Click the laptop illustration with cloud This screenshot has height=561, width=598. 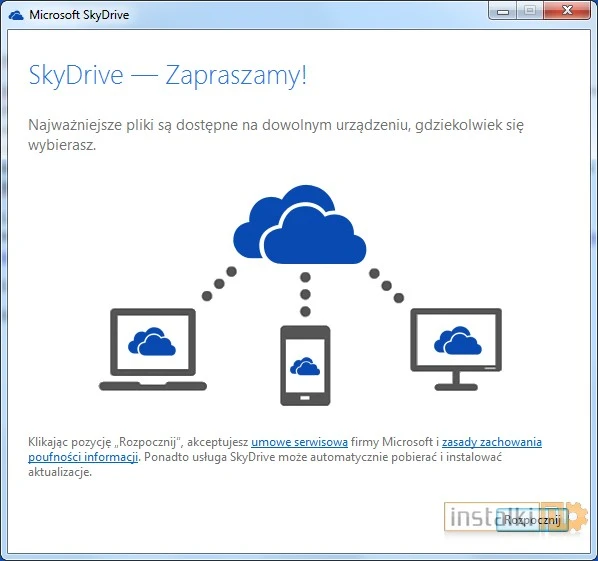(153, 349)
